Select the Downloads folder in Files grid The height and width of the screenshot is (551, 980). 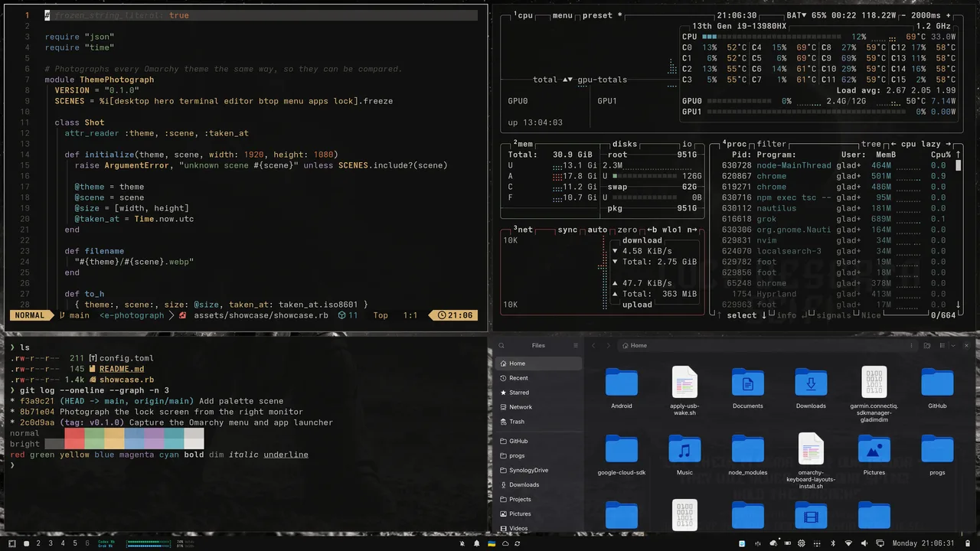pyautogui.click(x=811, y=382)
